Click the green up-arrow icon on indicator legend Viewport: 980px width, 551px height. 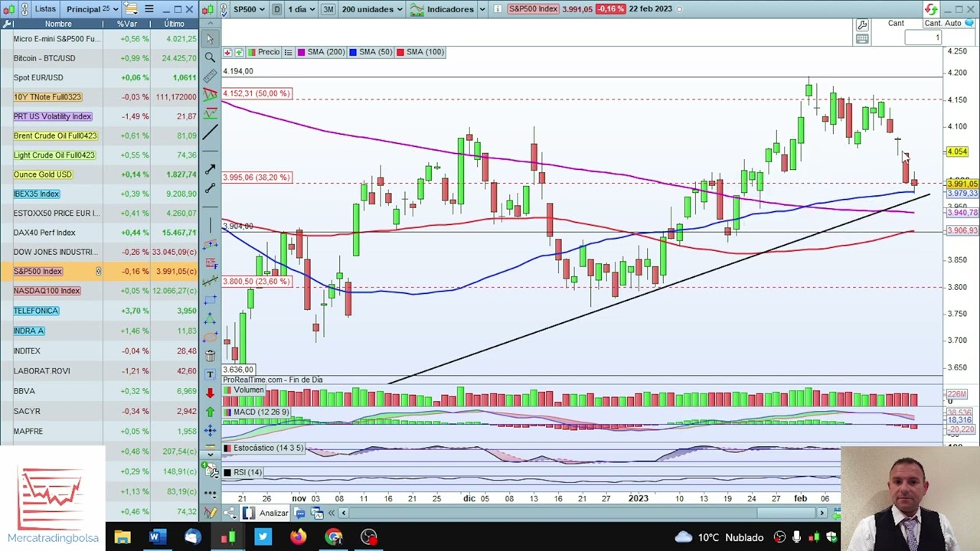click(239, 52)
